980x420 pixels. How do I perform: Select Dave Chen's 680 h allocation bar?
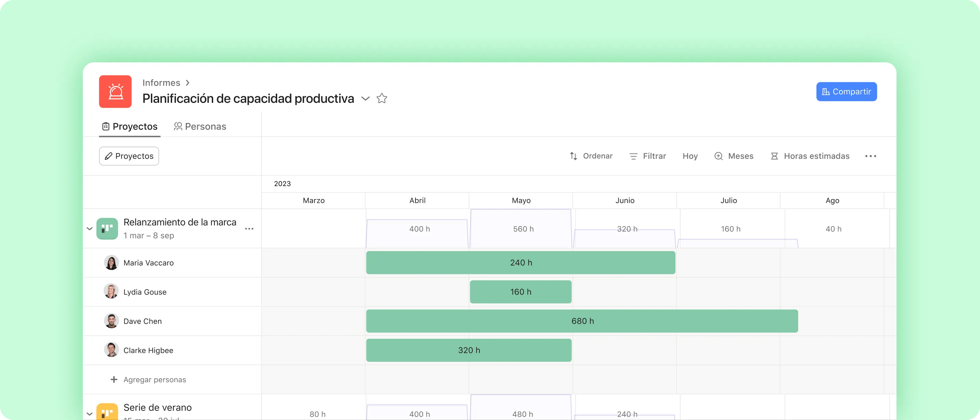coord(582,321)
